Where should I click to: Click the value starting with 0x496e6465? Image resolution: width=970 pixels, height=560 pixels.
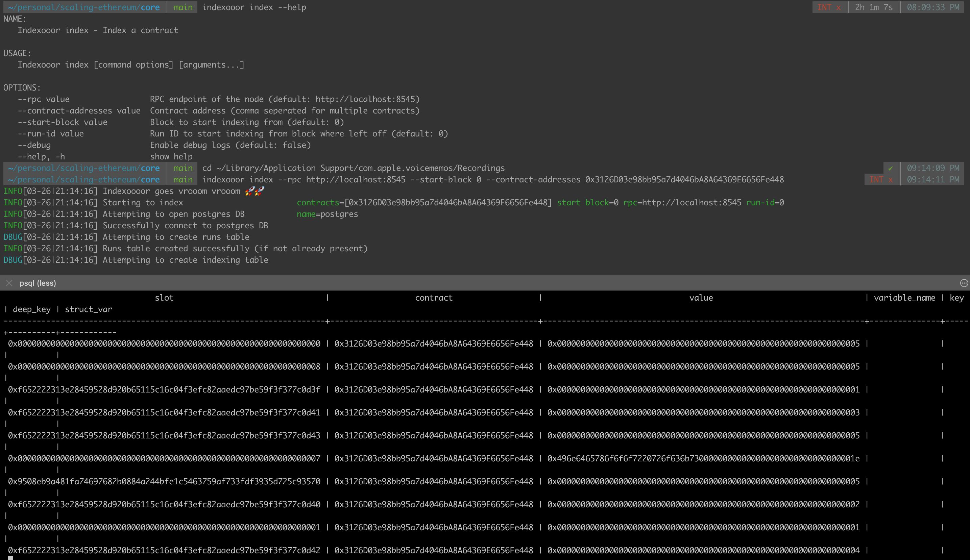click(703, 458)
